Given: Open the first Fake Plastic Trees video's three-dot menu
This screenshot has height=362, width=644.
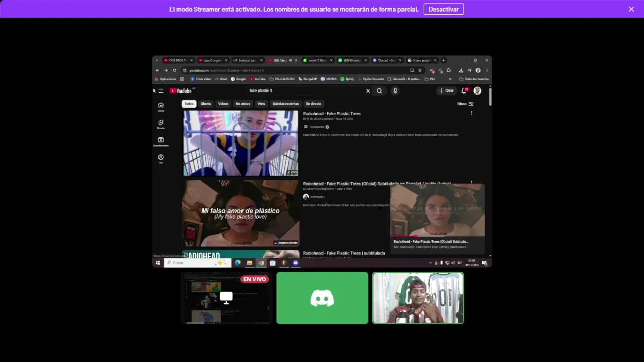Looking at the screenshot, I should 471,113.
